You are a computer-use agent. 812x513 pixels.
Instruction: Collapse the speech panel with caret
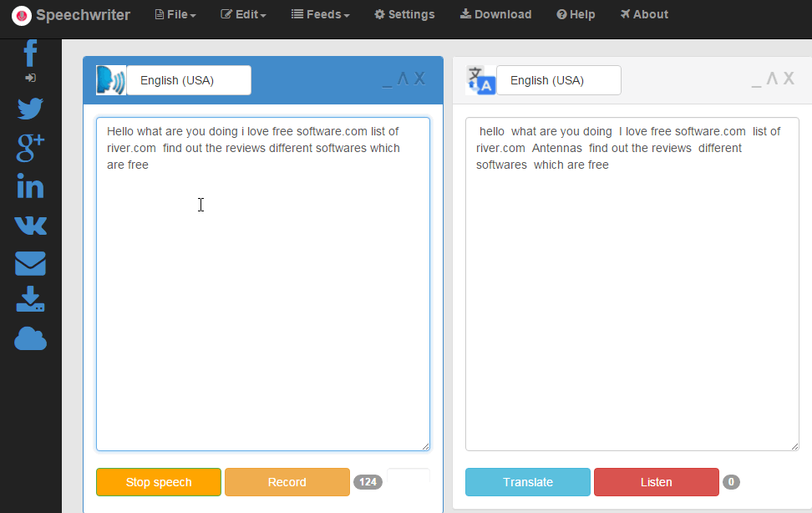(x=403, y=79)
